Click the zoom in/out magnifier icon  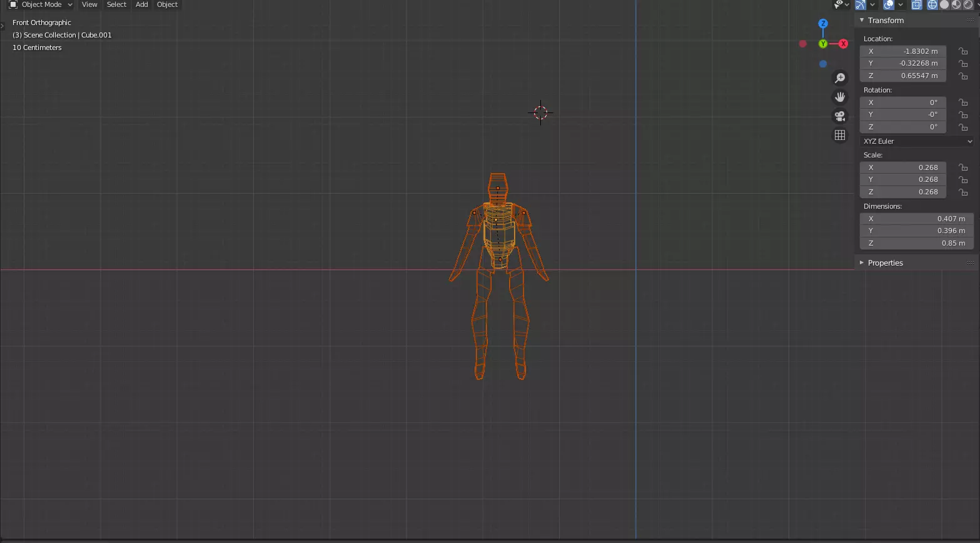pos(840,78)
